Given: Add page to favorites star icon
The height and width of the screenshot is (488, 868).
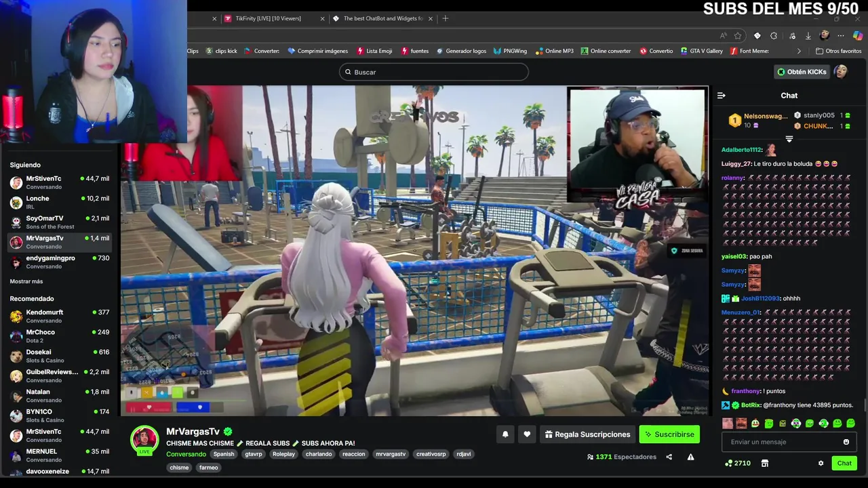Looking at the screenshot, I should point(738,36).
